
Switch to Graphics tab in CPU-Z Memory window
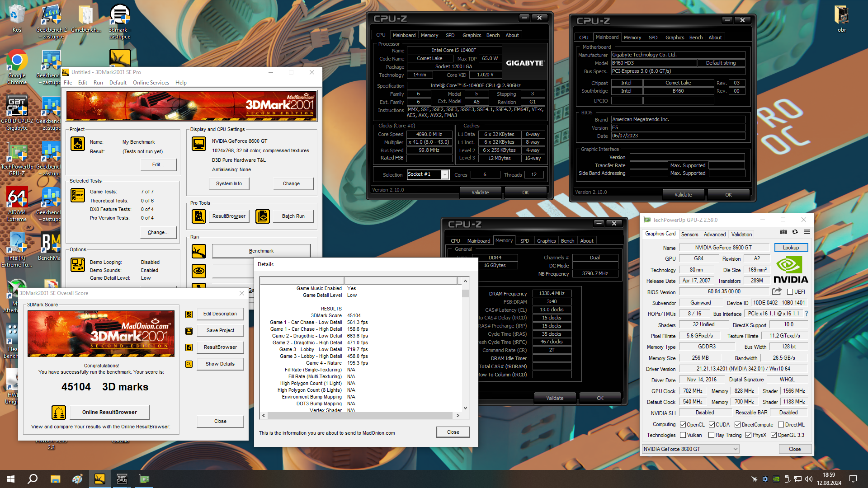point(546,241)
